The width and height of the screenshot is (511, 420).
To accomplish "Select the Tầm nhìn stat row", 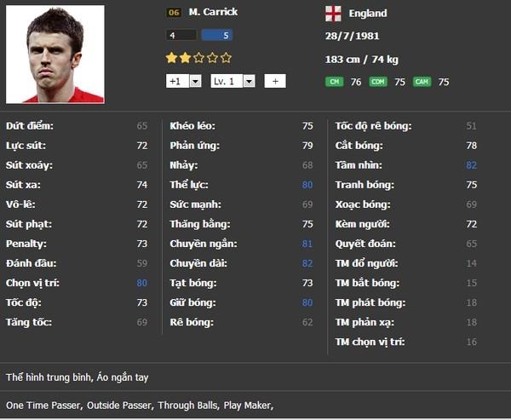I will pos(406,164).
